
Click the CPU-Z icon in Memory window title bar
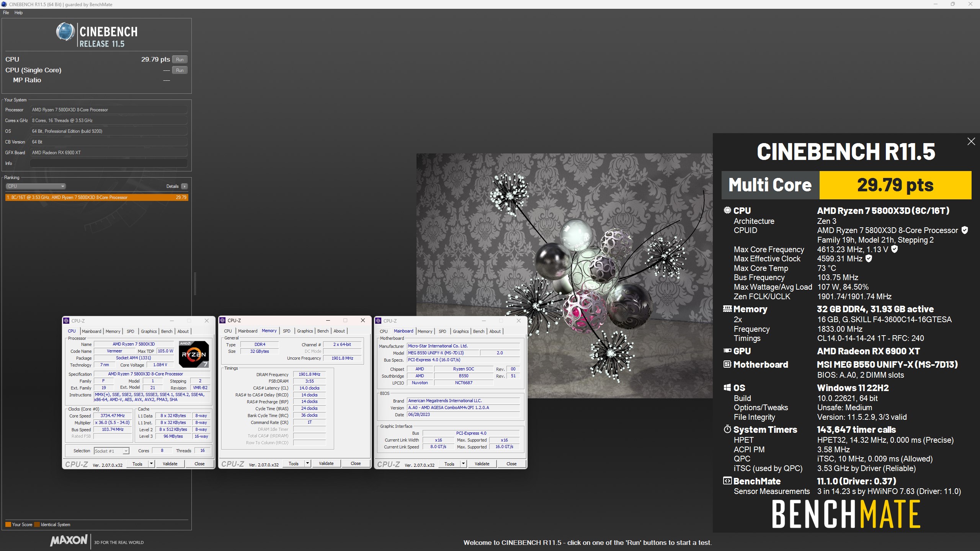pos(222,320)
